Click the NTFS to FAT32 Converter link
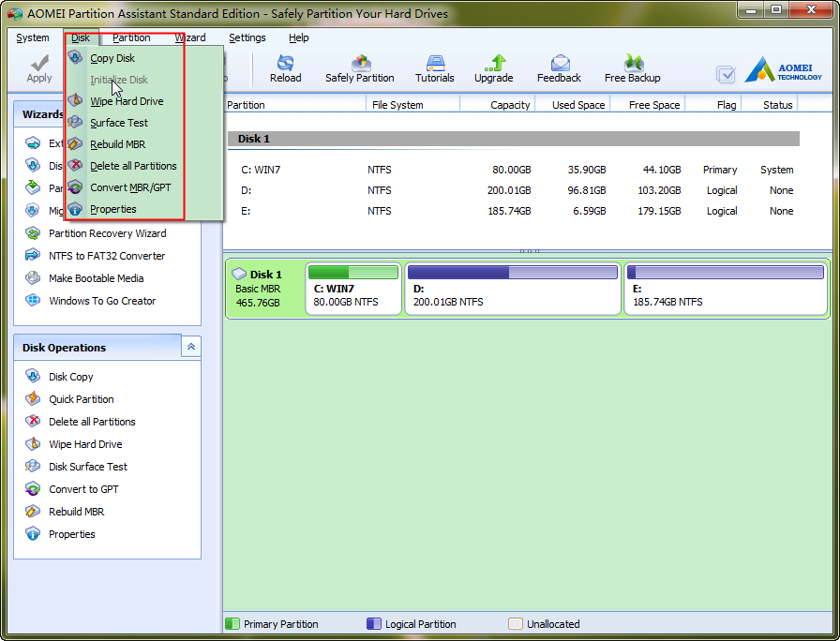The width and height of the screenshot is (840, 641). pos(107,256)
